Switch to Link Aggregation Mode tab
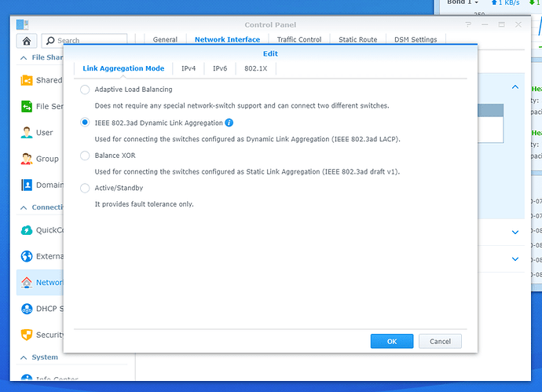This screenshot has height=392, width=542. [x=123, y=68]
